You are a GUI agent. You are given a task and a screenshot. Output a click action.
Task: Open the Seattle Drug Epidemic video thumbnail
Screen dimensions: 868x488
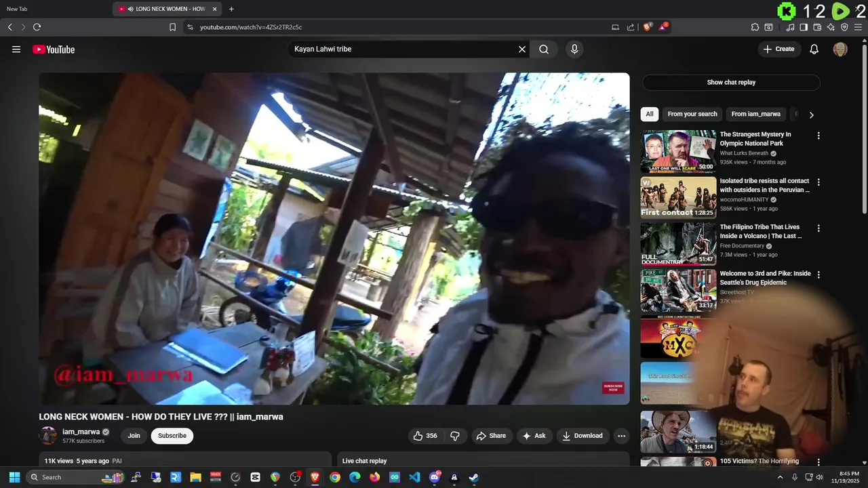click(678, 291)
